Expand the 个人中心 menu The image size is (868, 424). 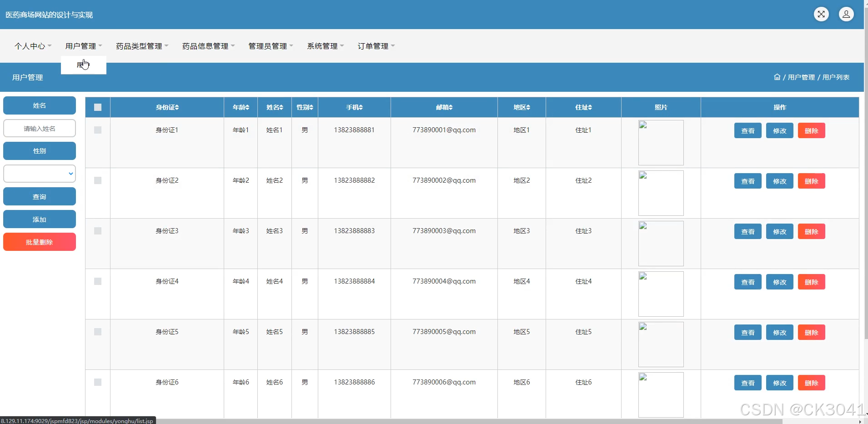(x=33, y=46)
